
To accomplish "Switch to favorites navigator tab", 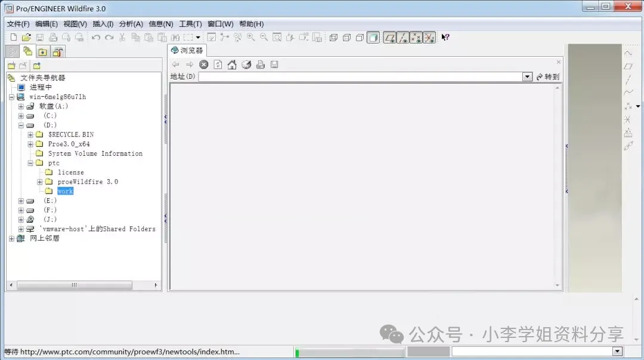I will pos(43,52).
